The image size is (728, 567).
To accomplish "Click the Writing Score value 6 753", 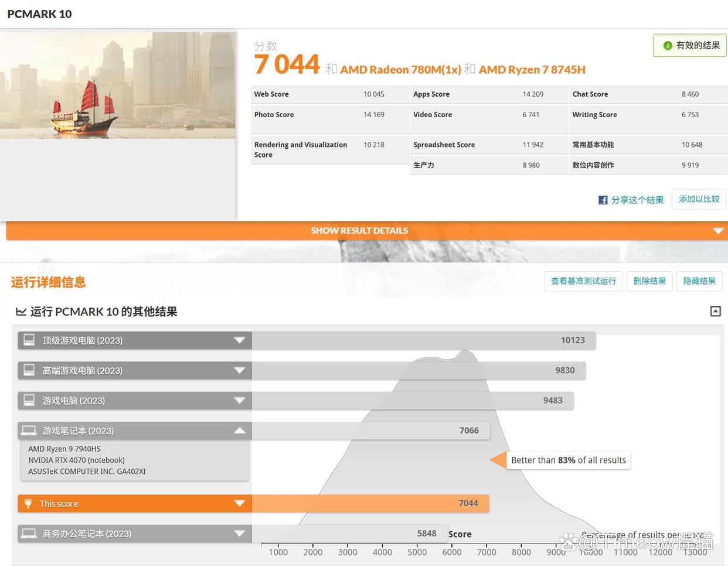I will click(690, 115).
